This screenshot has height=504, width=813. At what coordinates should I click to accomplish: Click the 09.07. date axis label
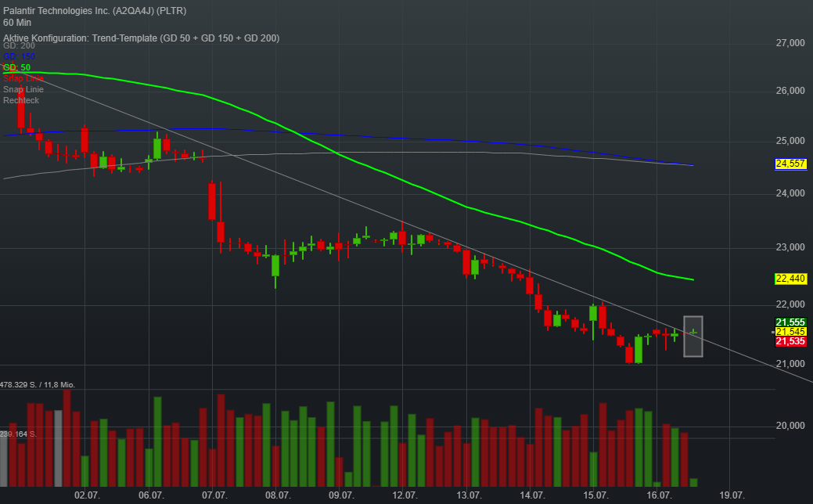click(x=341, y=495)
